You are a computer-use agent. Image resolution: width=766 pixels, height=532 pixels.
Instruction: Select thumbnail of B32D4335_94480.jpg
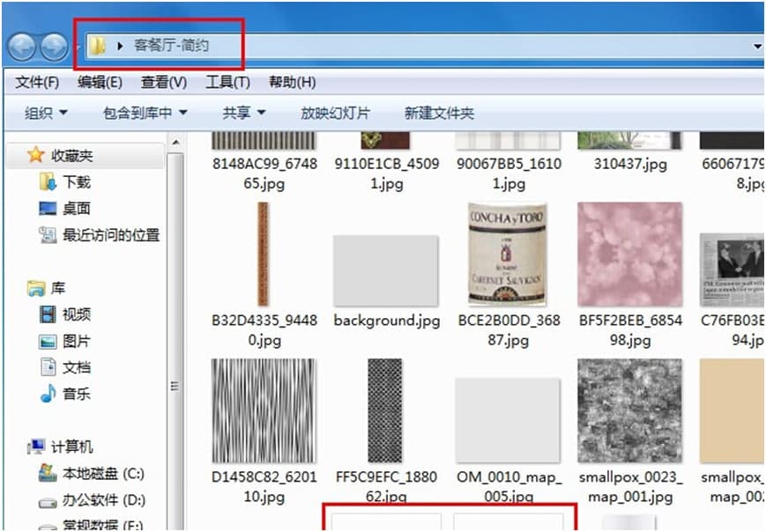(264, 255)
